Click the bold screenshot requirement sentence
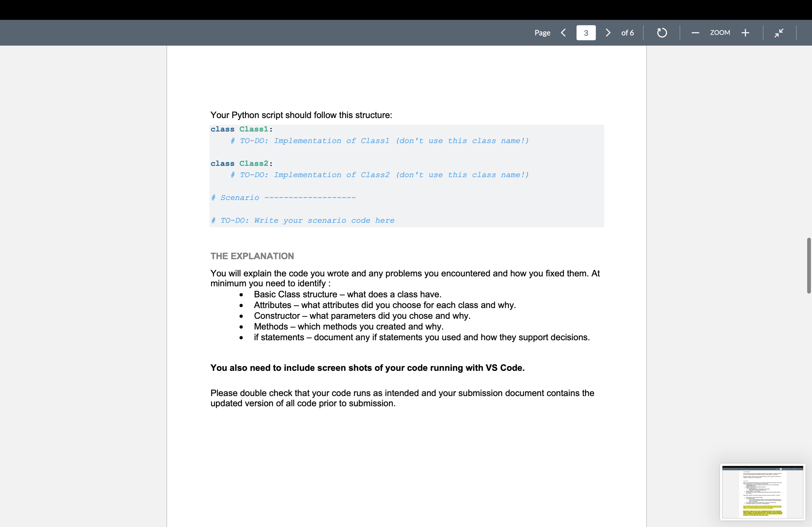The image size is (812, 527). coord(367,368)
